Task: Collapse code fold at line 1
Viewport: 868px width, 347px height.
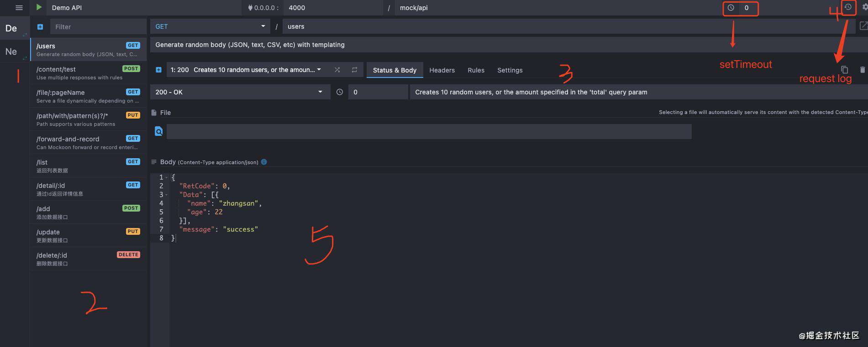Action: pos(167,177)
